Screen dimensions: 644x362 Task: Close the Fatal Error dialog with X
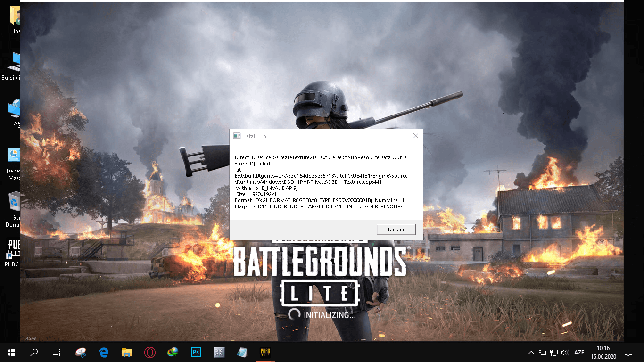click(x=415, y=136)
